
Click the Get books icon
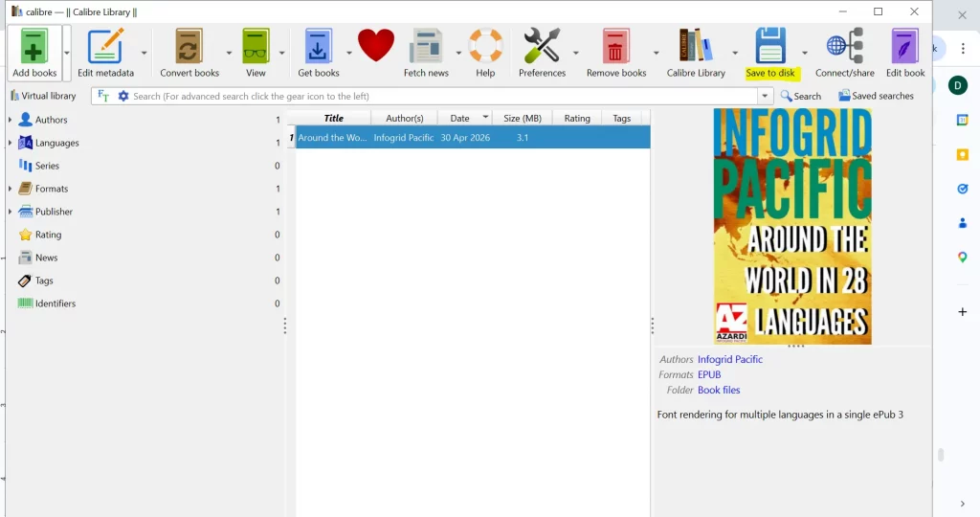(318, 46)
